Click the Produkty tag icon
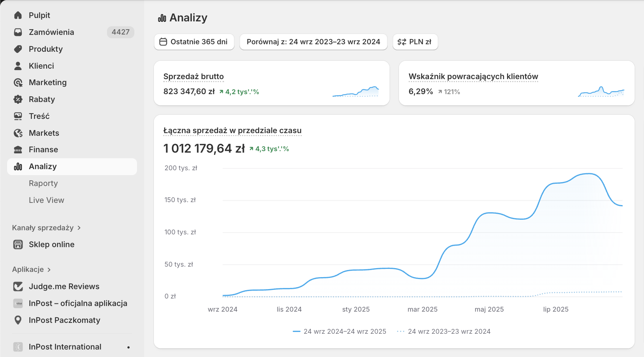 click(18, 49)
